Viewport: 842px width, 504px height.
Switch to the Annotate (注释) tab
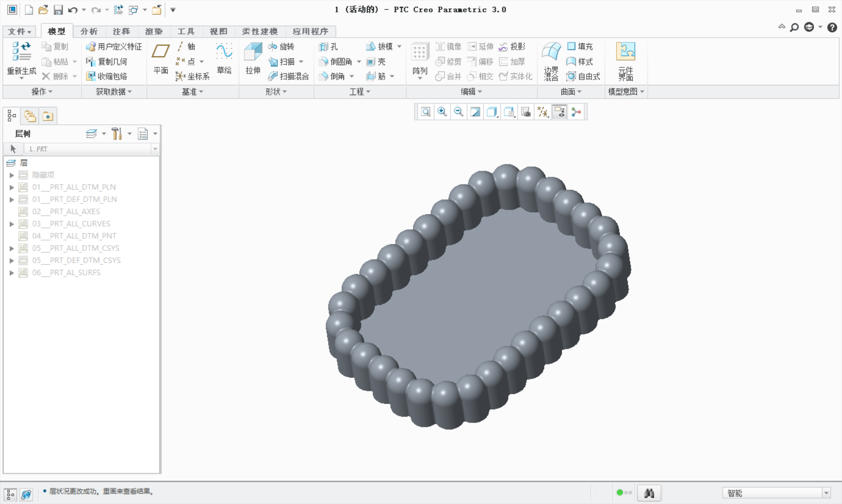click(121, 31)
